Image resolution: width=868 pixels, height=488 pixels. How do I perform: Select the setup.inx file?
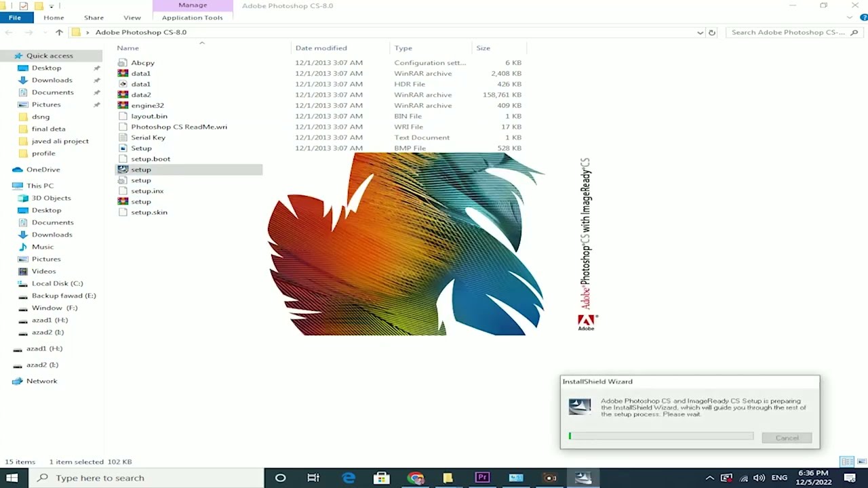(146, 191)
